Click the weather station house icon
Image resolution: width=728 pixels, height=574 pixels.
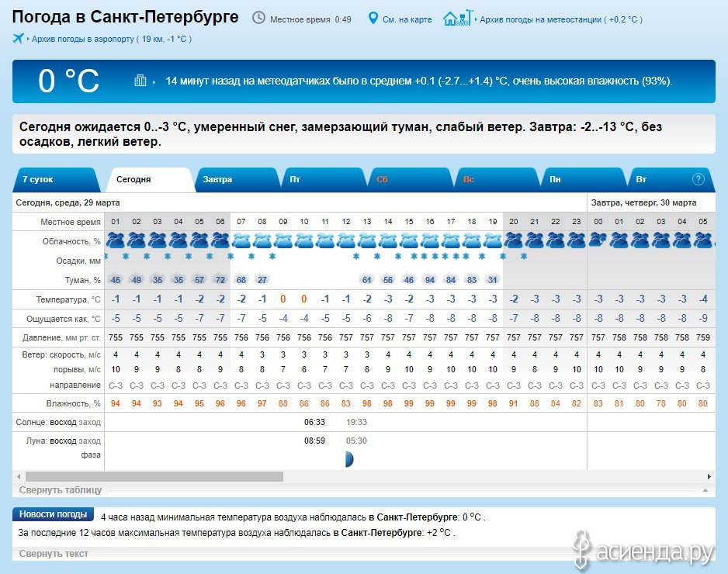[458, 18]
